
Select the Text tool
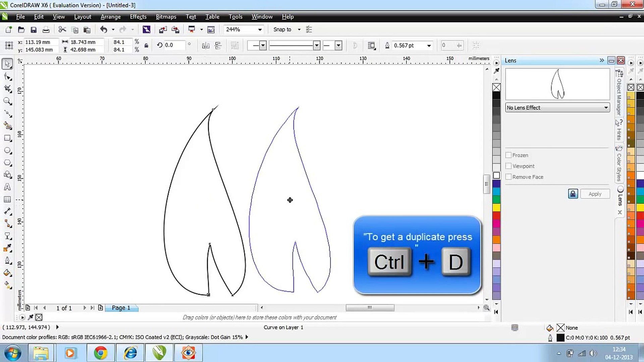[x=7, y=187]
